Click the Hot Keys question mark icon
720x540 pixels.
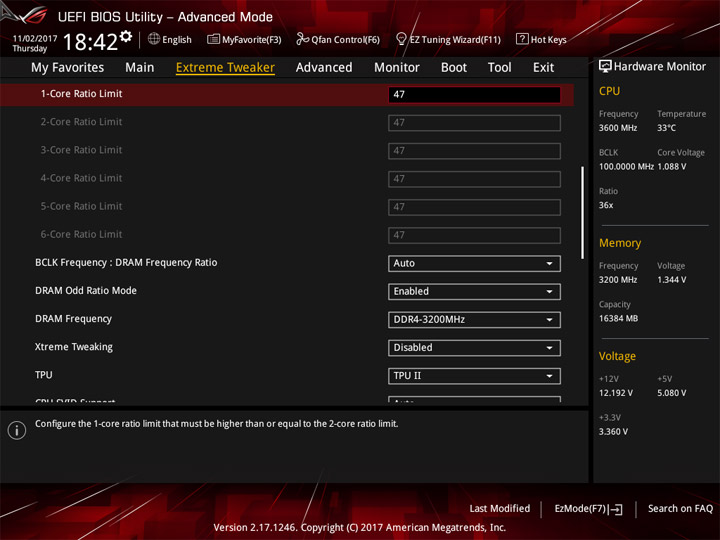(x=522, y=39)
